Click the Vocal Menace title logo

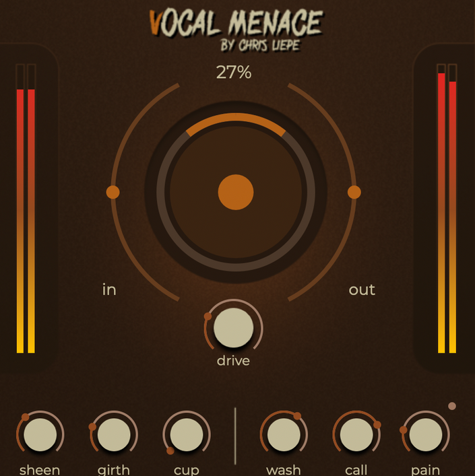pos(236,23)
